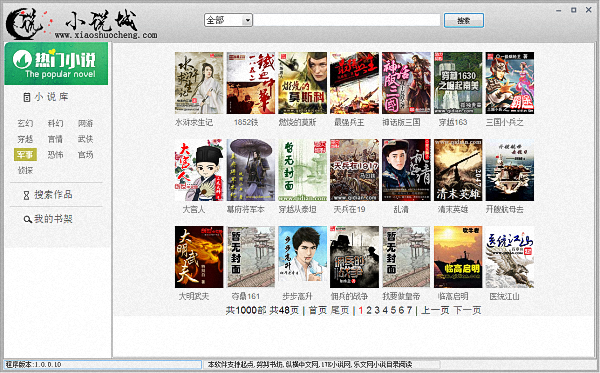Select the 军事 genre category
600x373 pixels.
point(25,155)
